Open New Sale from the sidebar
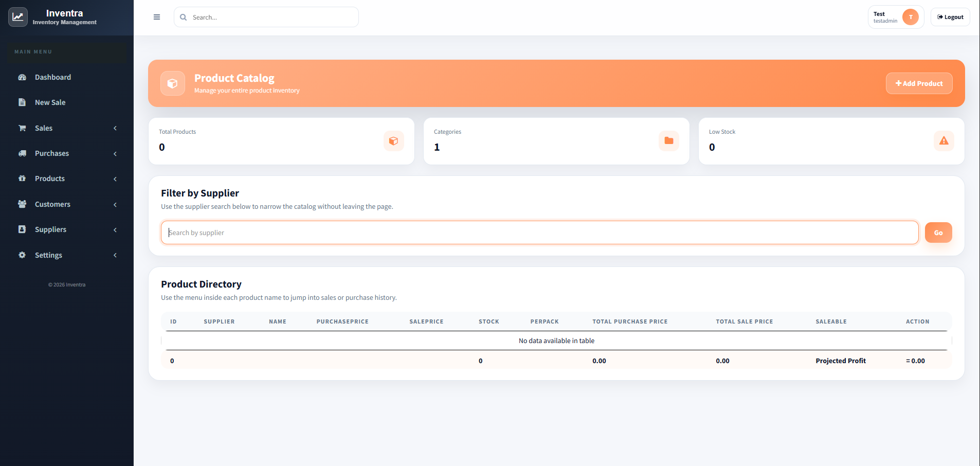This screenshot has height=466, width=980. pyautogui.click(x=50, y=102)
